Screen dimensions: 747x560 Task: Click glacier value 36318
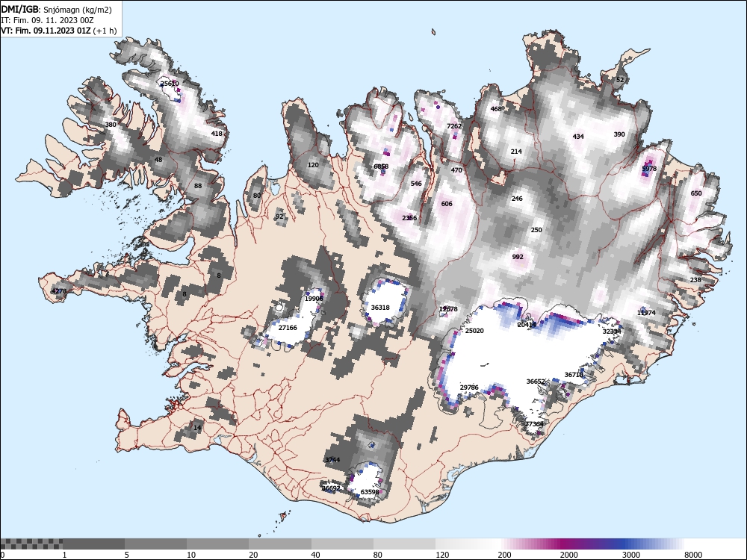pyautogui.click(x=380, y=308)
